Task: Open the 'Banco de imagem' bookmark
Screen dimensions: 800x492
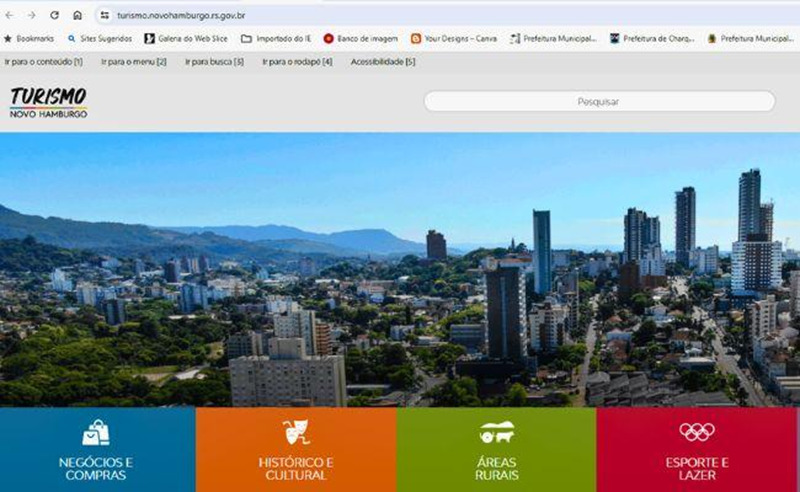Action: tap(360, 38)
